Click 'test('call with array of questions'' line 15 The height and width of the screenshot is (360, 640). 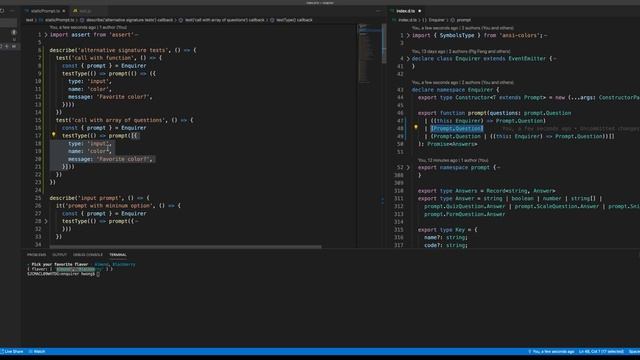pyautogui.click(x=125, y=120)
